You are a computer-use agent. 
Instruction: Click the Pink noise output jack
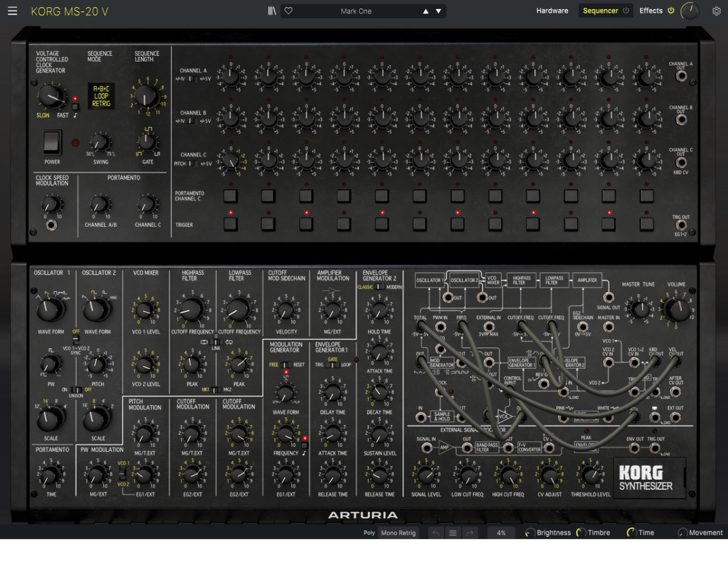[564, 417]
